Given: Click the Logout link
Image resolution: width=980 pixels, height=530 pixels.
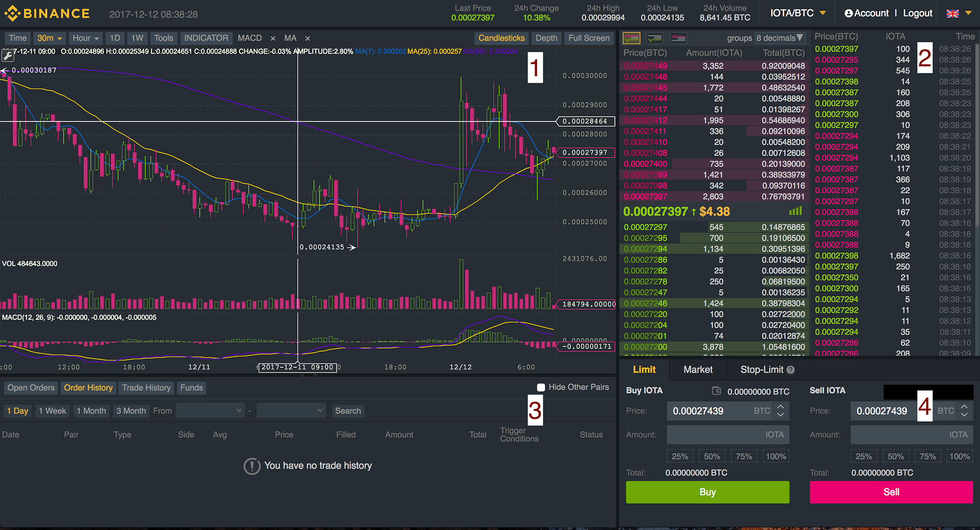Looking at the screenshot, I should [917, 13].
